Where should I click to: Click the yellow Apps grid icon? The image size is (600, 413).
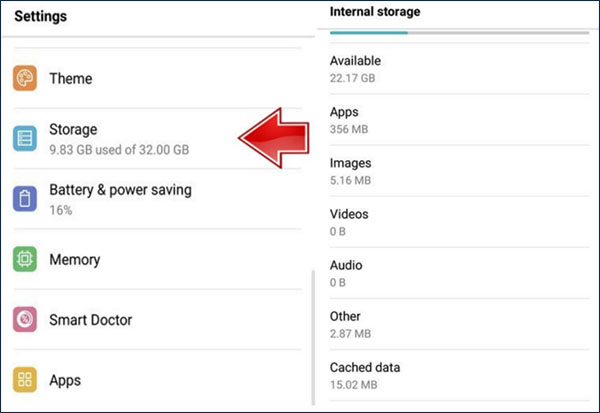point(26,380)
